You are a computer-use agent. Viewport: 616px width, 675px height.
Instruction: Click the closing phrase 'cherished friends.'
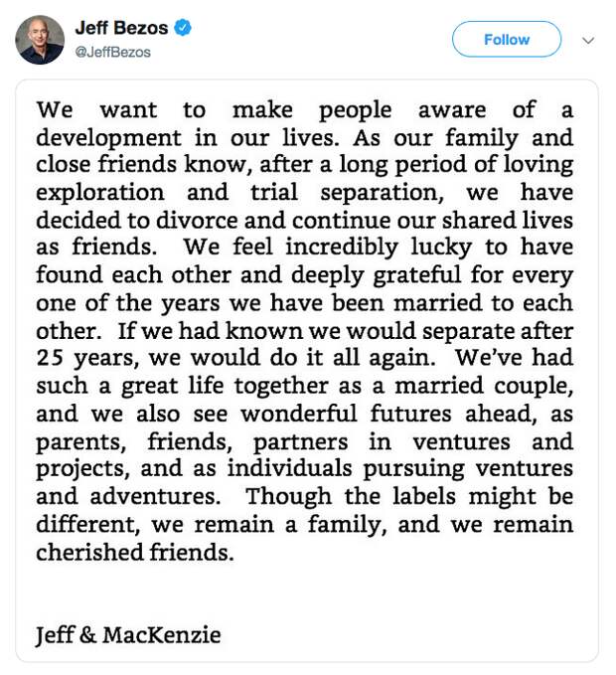pyautogui.click(x=135, y=553)
